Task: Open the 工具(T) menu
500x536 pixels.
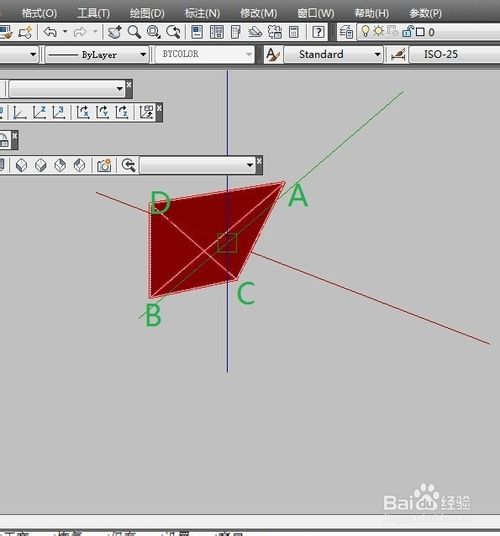Action: 93,13
